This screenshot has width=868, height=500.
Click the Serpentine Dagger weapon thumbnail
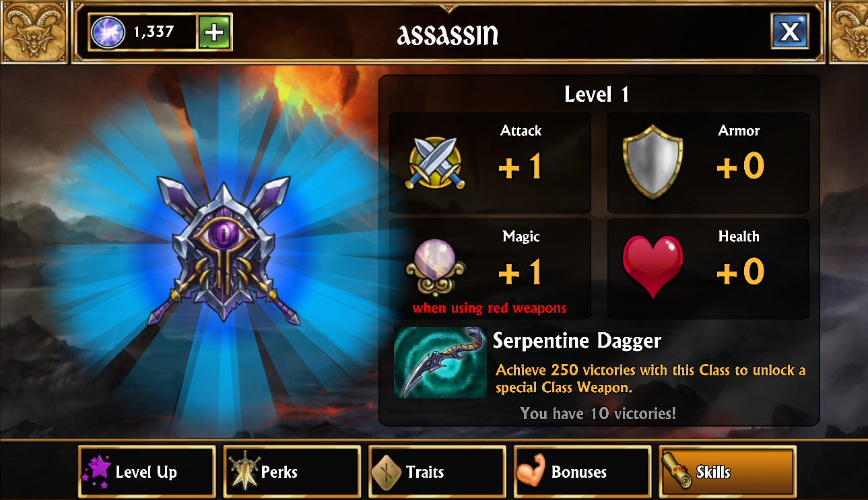coord(440,363)
